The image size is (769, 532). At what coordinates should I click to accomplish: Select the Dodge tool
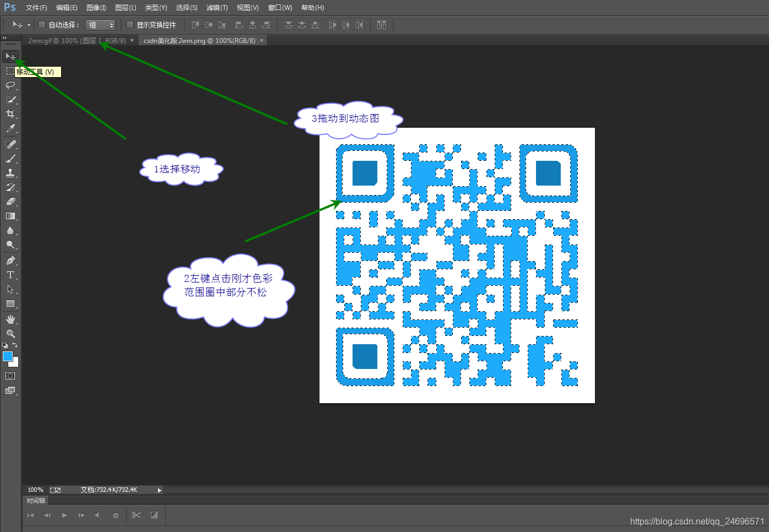coord(10,245)
